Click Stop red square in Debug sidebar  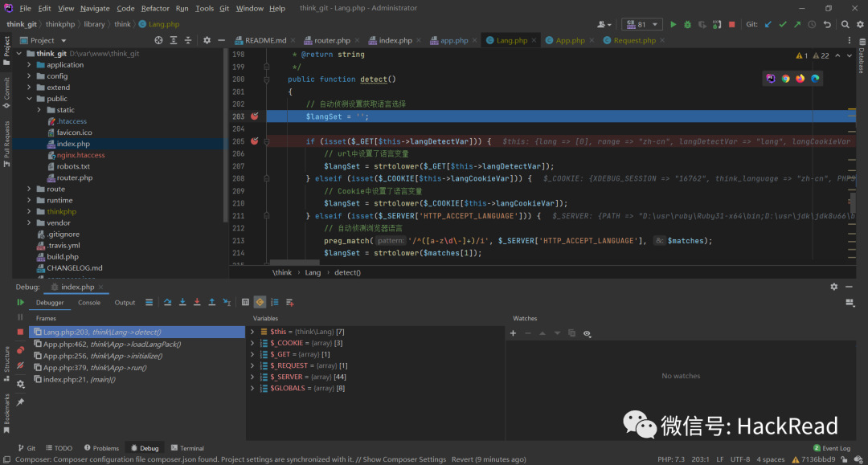click(x=20, y=332)
